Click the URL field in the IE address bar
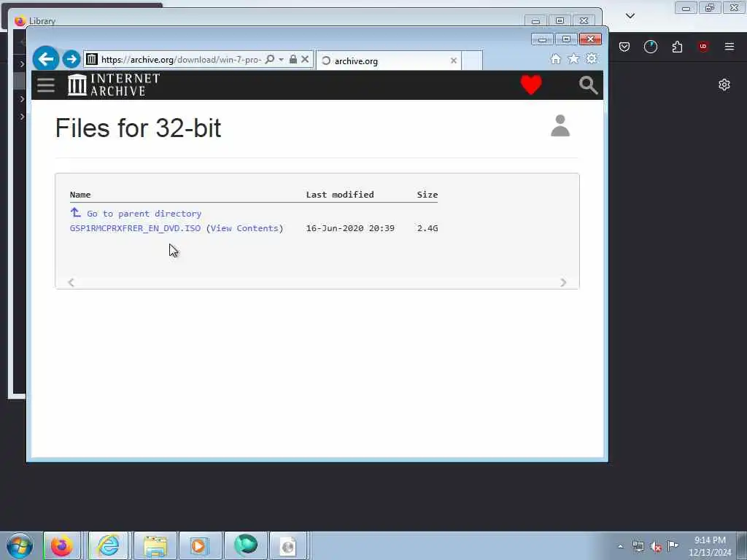This screenshot has width=747, height=560. pyautogui.click(x=181, y=60)
